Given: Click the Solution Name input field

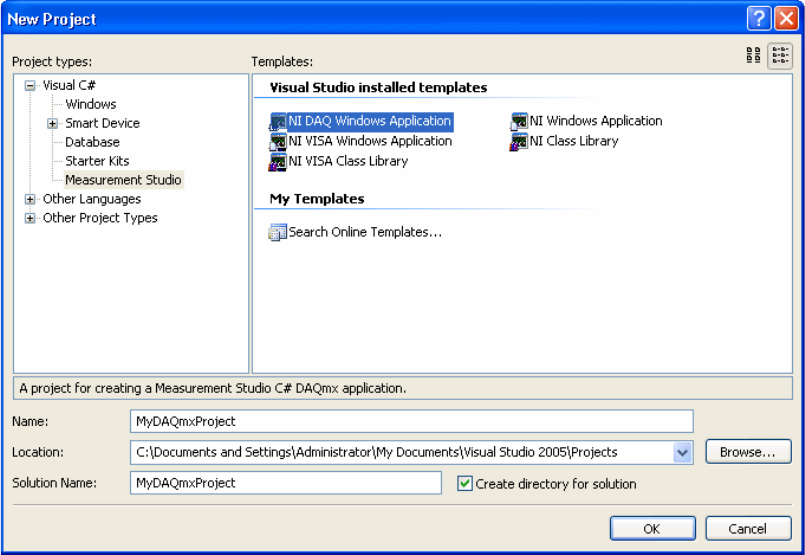Looking at the screenshot, I should click(x=286, y=483).
